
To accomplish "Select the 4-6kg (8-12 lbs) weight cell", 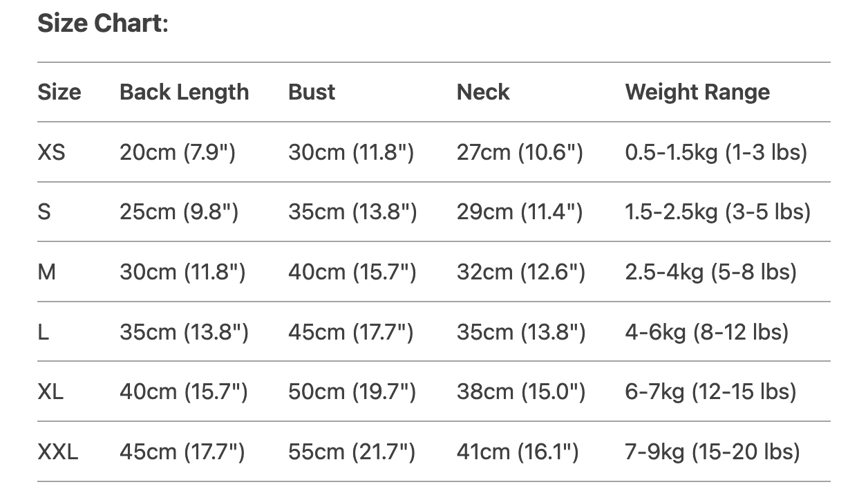I will point(707,332).
